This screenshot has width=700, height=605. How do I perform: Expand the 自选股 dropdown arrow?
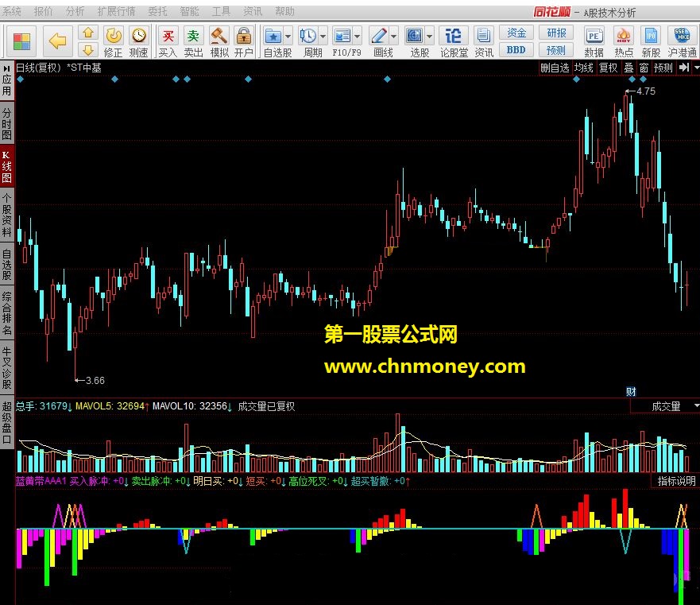pyautogui.click(x=288, y=37)
